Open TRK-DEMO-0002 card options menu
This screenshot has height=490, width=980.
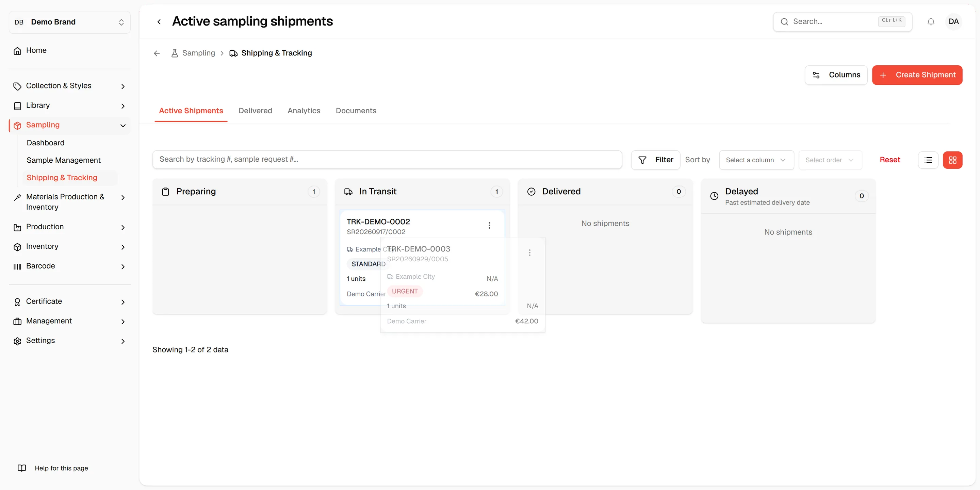point(489,225)
